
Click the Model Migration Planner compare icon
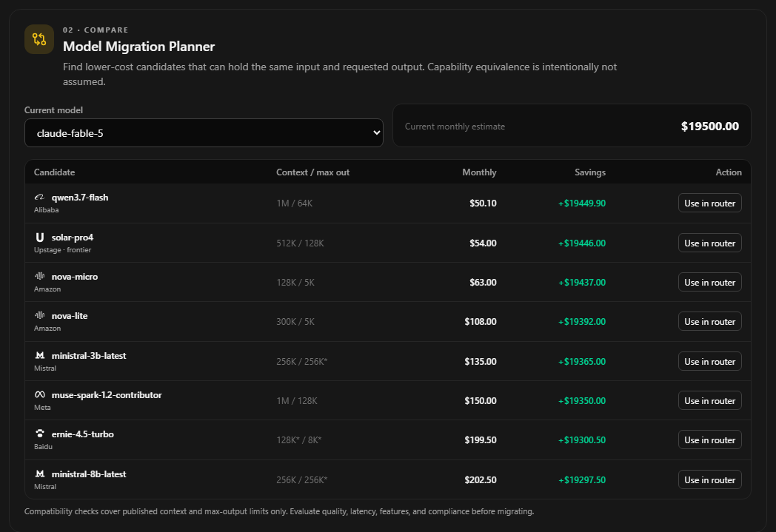(39, 39)
